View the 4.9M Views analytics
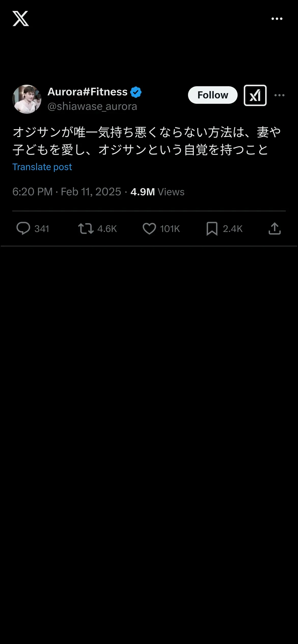298x644 pixels. [157, 192]
